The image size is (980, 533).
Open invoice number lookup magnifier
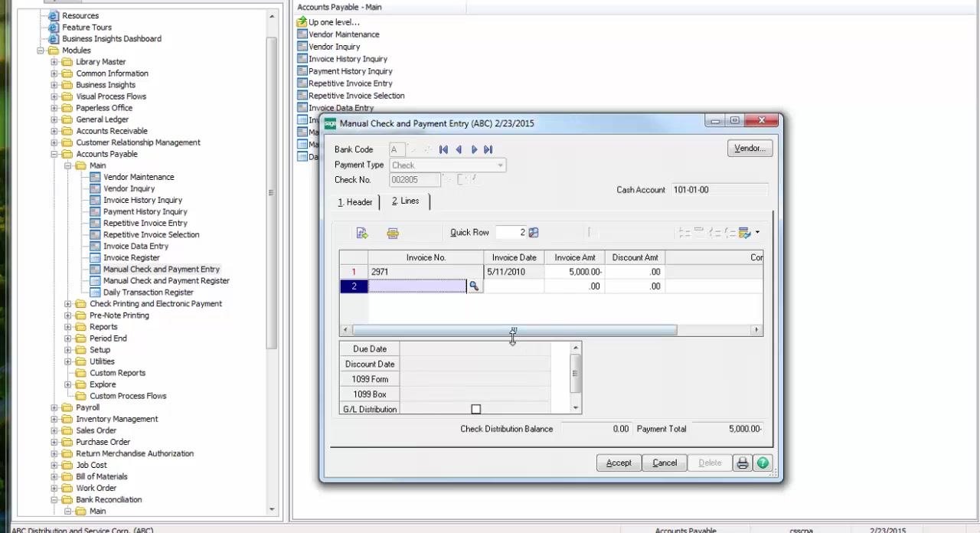point(474,286)
